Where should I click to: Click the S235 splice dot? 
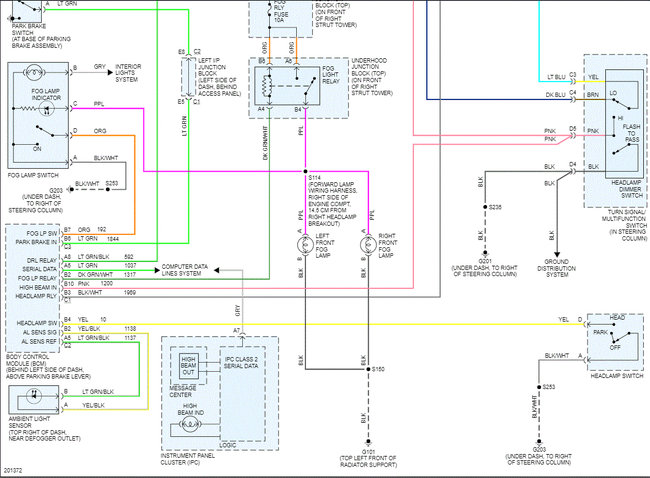pos(485,207)
